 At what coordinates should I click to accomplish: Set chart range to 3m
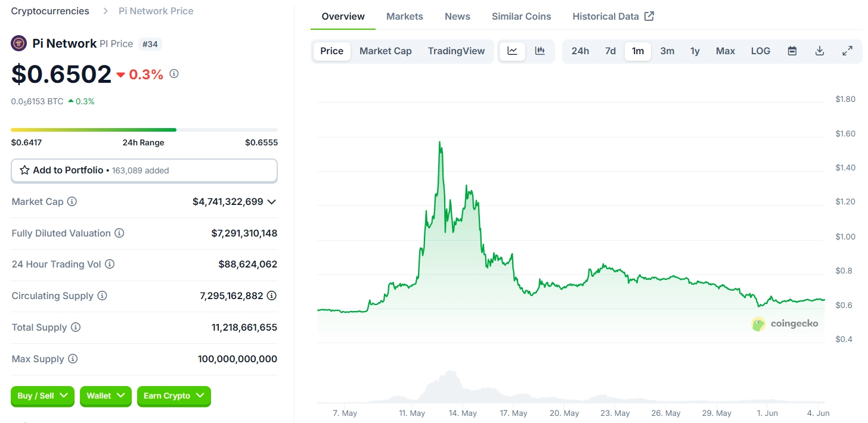(x=667, y=51)
